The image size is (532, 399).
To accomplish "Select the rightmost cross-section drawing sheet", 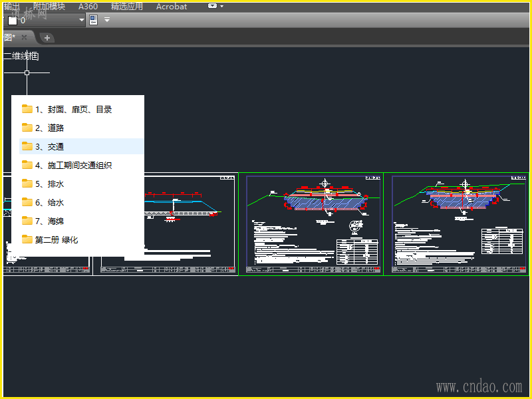I will 456,224.
